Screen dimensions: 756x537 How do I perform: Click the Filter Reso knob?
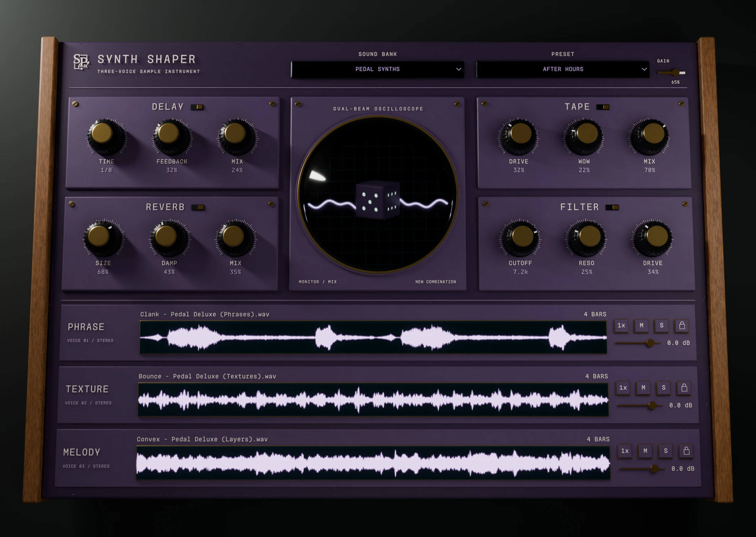586,238
